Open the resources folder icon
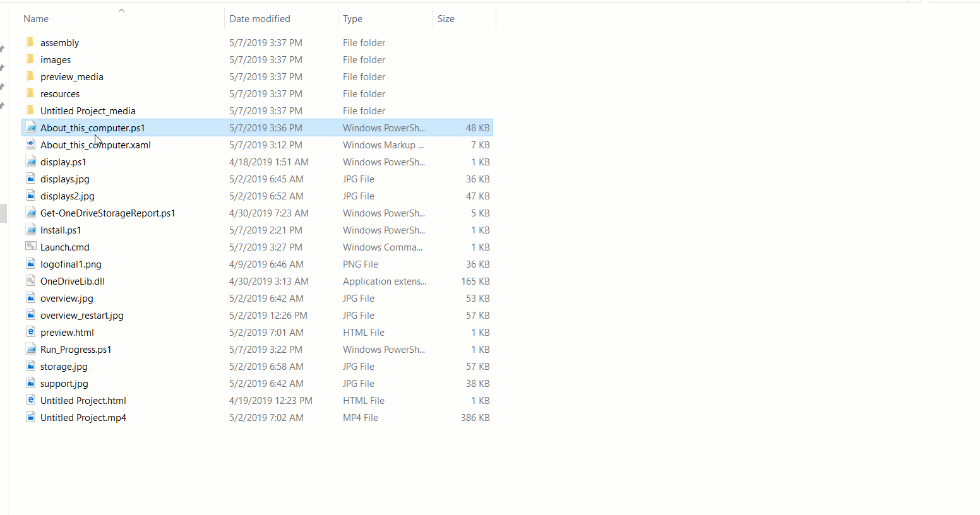Viewport: 980px width, 515px height. (x=31, y=93)
